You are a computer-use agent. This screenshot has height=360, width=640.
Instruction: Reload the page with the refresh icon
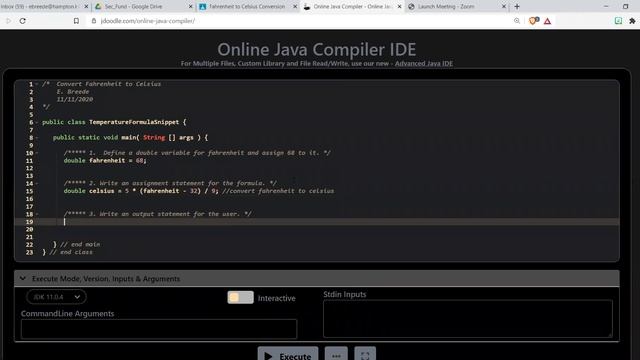[x=22, y=21]
